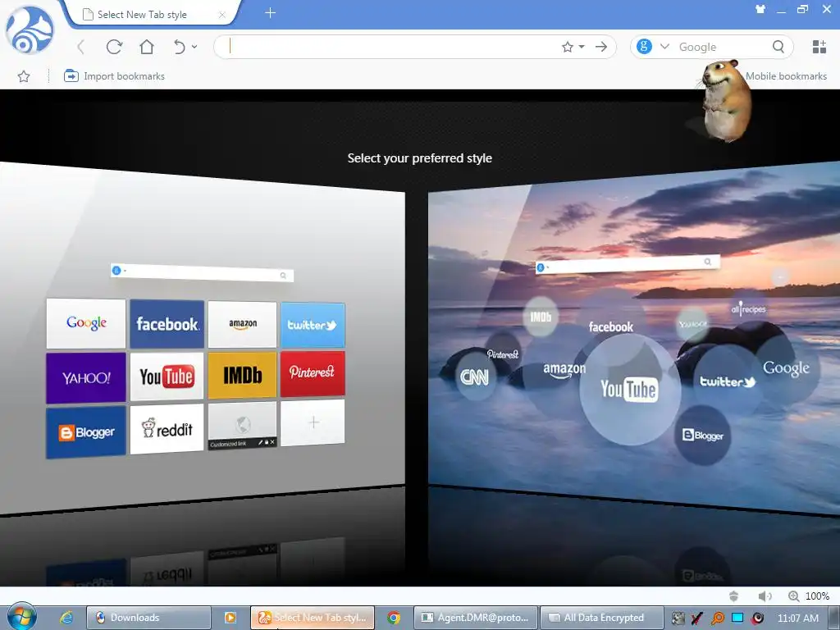Click the Customized link tile
This screenshot has height=630, width=840.
[242, 426]
